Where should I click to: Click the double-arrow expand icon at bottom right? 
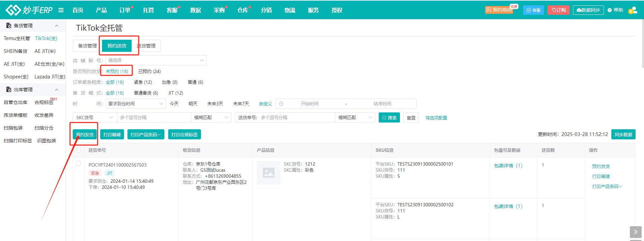click(636, 232)
